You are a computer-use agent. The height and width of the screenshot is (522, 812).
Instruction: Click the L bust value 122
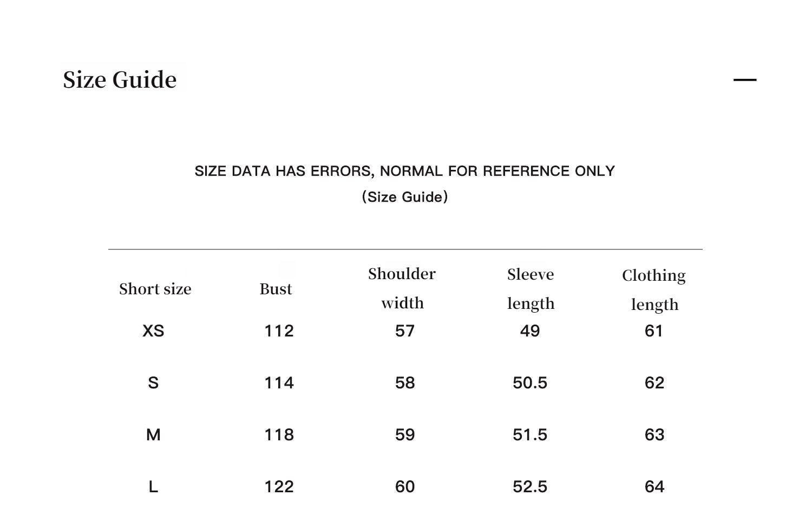pos(279,487)
